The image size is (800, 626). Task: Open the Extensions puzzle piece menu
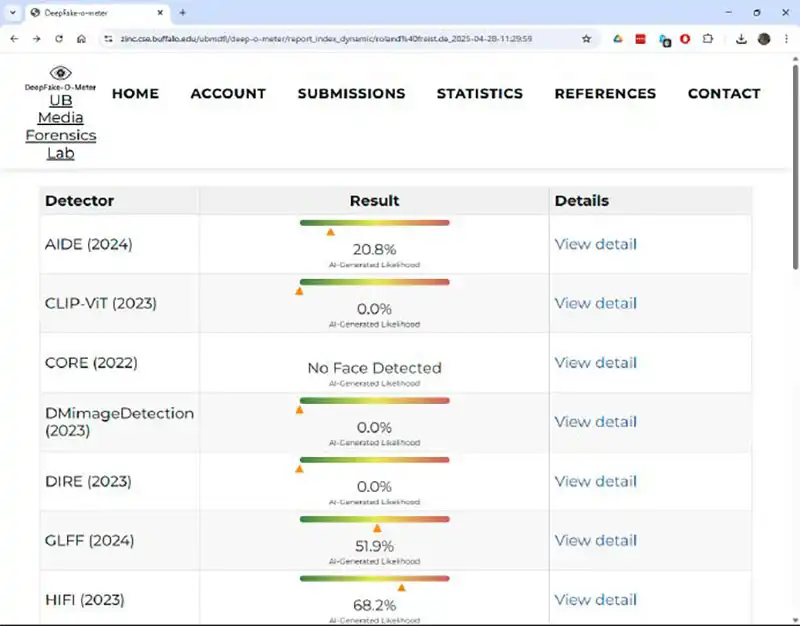coord(708,39)
